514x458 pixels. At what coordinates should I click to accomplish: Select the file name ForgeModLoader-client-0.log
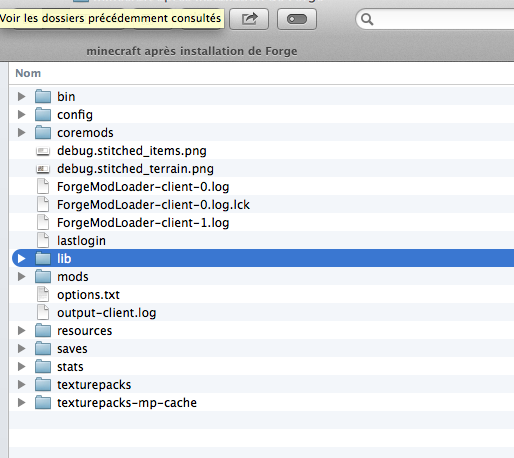click(143, 187)
